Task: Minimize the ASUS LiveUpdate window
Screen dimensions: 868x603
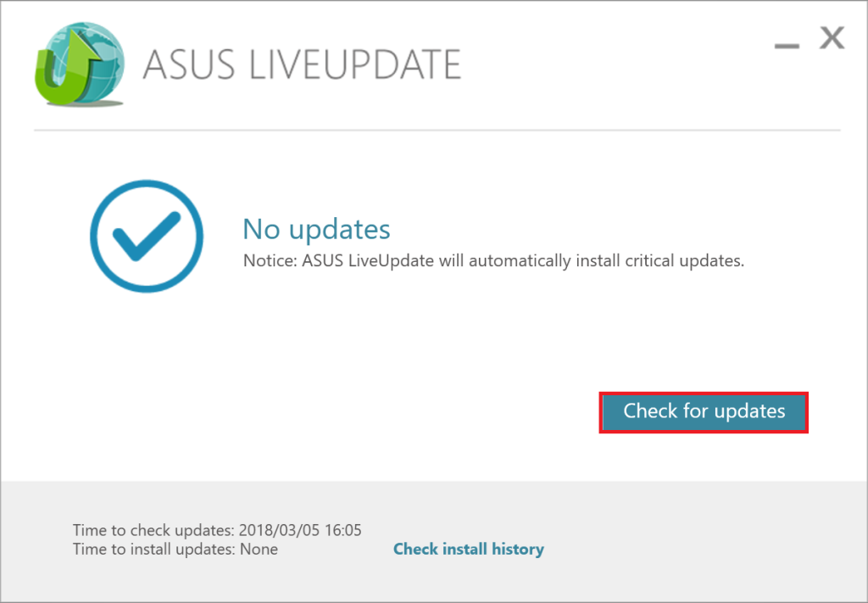Action: (785, 47)
